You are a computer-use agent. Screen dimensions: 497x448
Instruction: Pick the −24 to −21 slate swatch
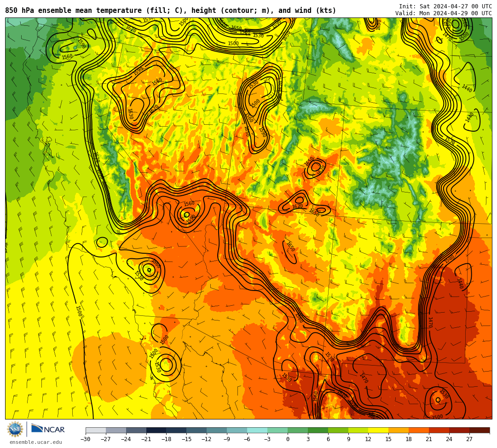click(x=136, y=430)
